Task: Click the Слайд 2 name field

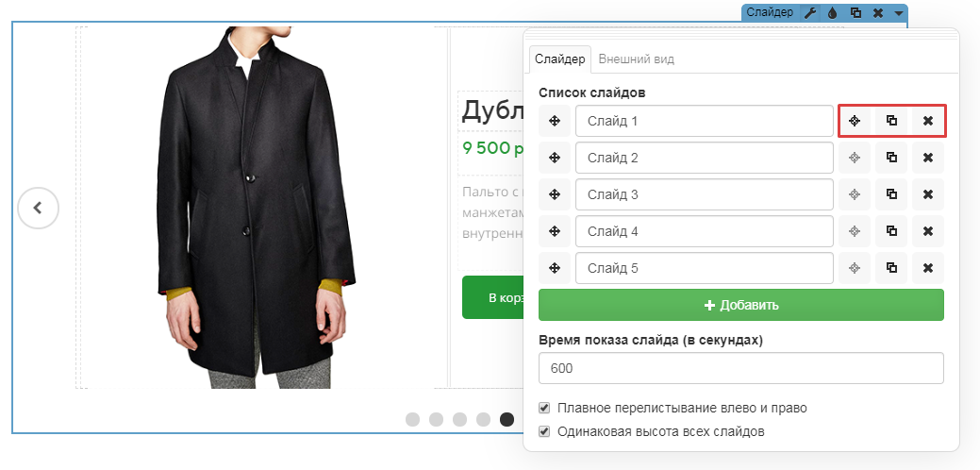Action: (704, 158)
